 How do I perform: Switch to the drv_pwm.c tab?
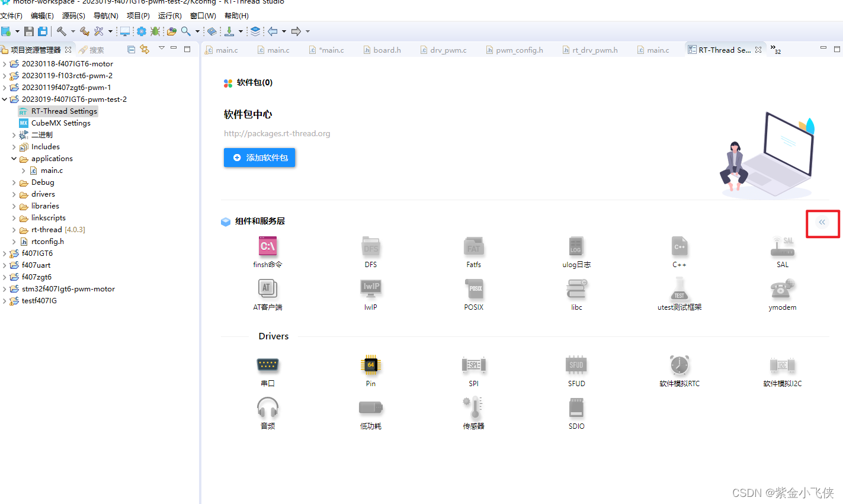tap(443, 50)
